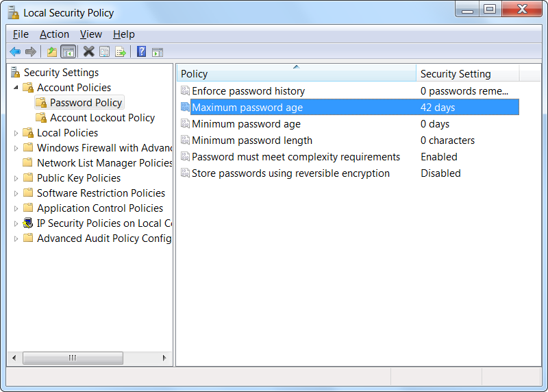Click the Back arrow toolbar icon
This screenshot has height=392, width=548.
(x=15, y=51)
